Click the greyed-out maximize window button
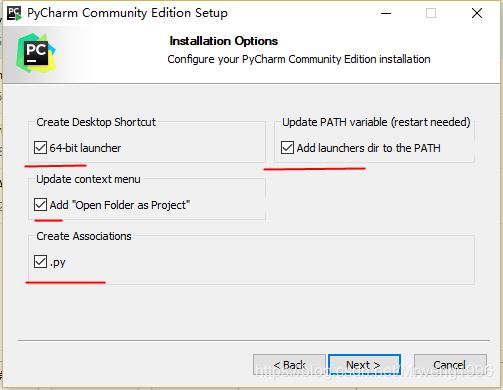Screen dimensions: 503x390 (431, 13)
